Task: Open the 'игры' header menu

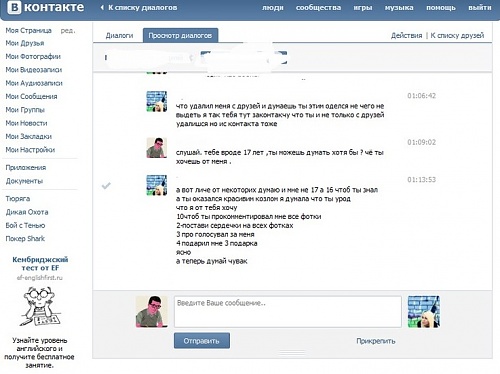Action: [363, 7]
